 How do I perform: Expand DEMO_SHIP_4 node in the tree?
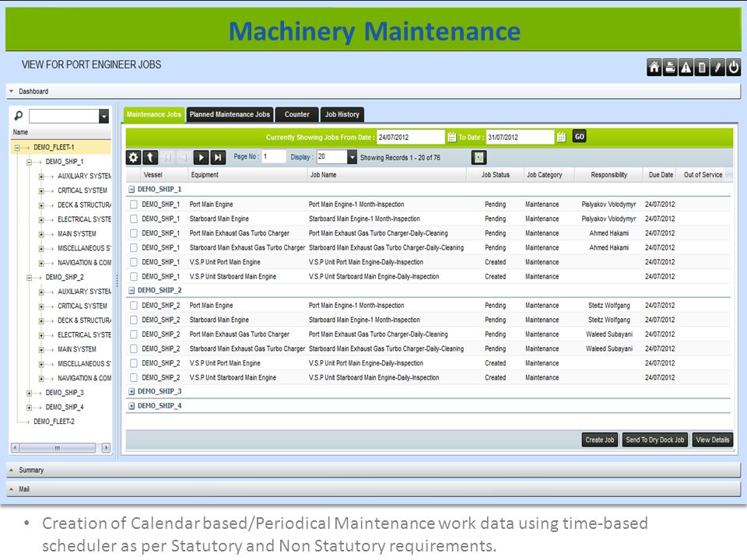[30, 408]
